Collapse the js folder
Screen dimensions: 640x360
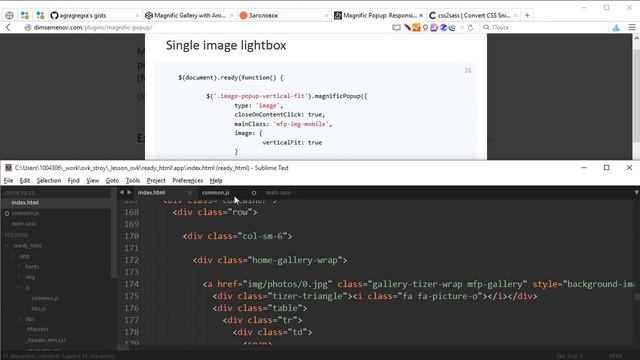[x=19, y=288]
